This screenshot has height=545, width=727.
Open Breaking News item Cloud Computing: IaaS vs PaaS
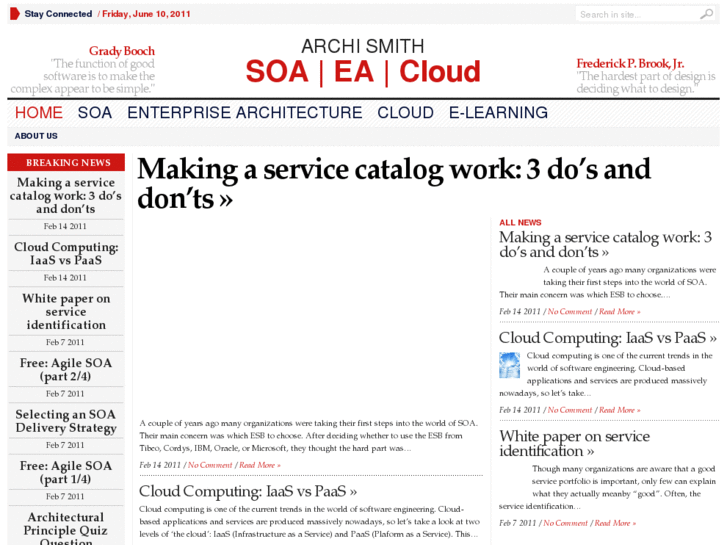click(x=66, y=254)
